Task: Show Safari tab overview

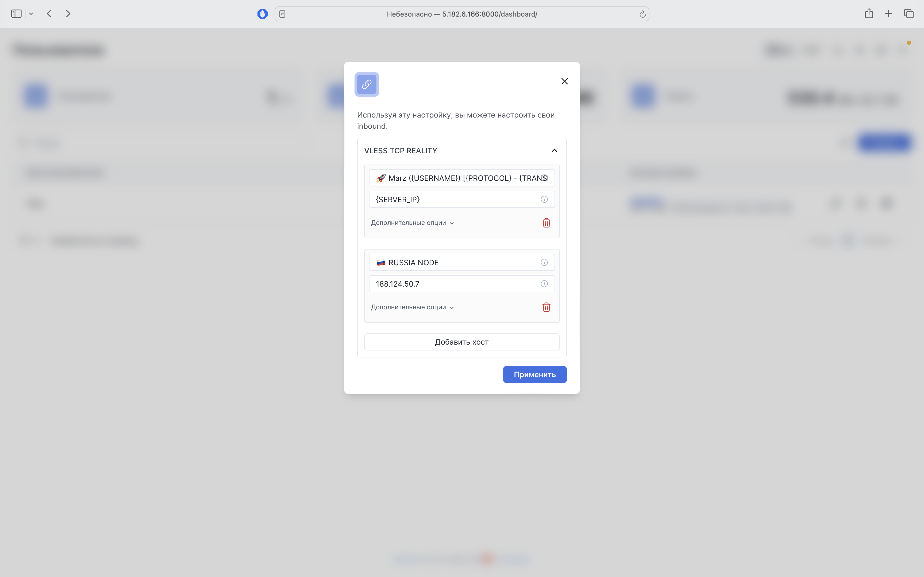Action: click(x=908, y=14)
